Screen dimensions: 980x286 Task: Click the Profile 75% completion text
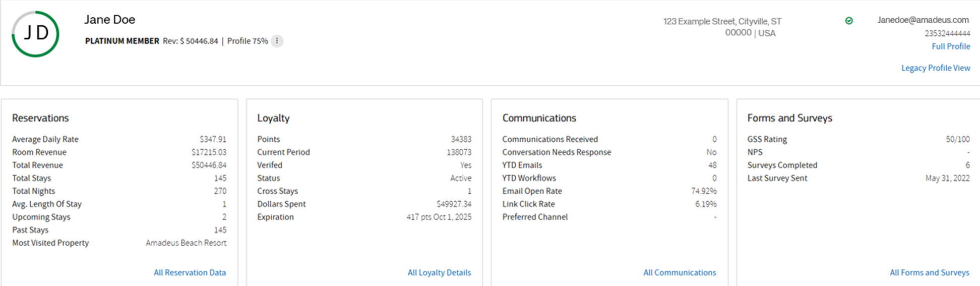pyautogui.click(x=247, y=41)
